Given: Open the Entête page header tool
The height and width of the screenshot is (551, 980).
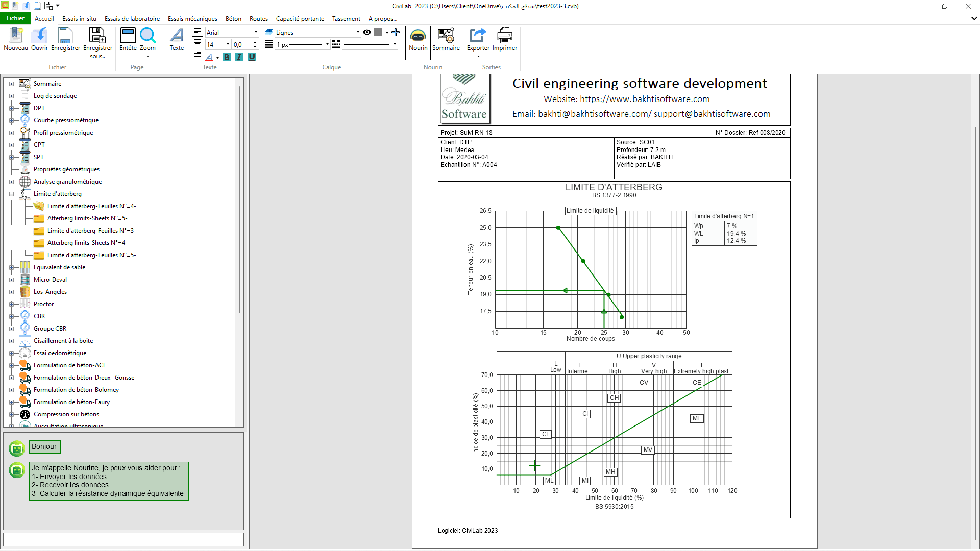Looking at the screenshot, I should 128,39.
